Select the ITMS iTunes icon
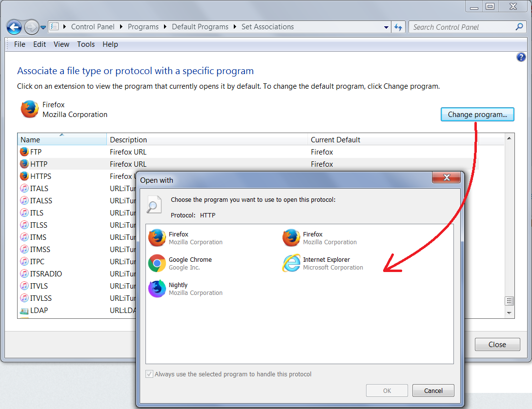 pos(24,237)
